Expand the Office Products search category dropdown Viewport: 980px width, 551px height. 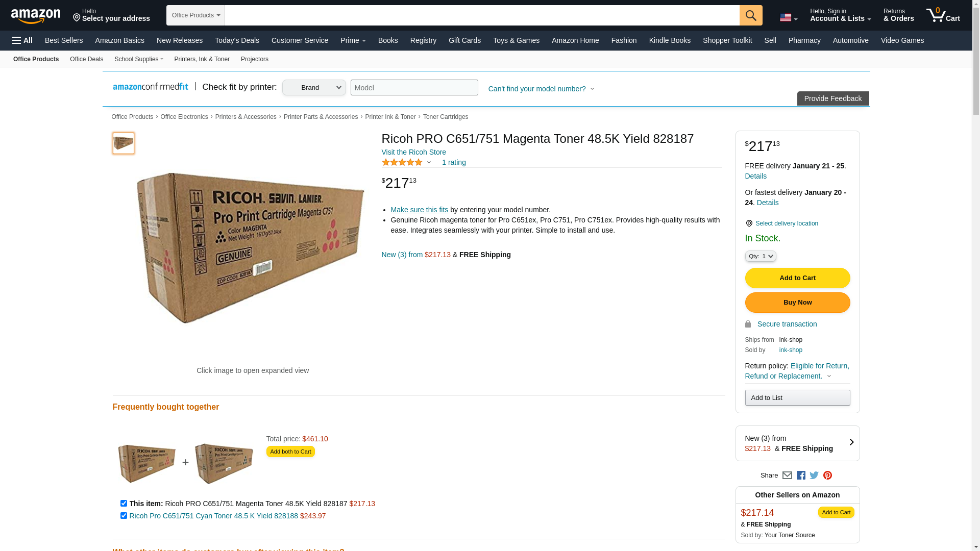coord(195,15)
